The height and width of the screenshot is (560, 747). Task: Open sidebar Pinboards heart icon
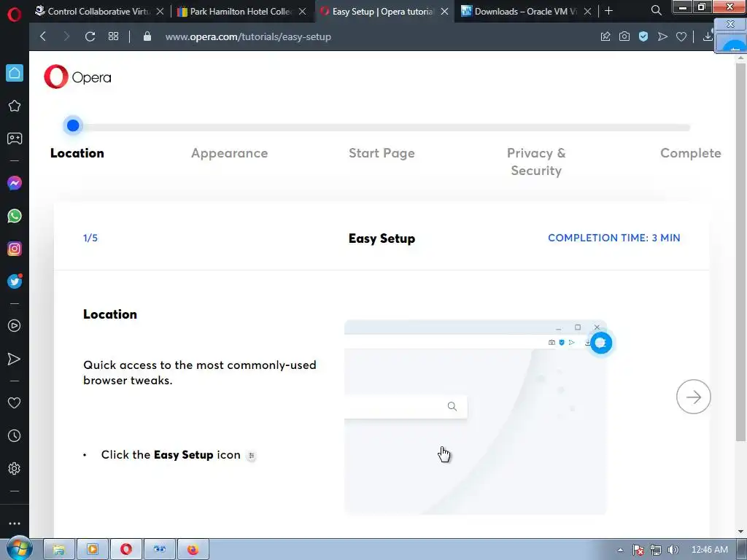(15, 402)
